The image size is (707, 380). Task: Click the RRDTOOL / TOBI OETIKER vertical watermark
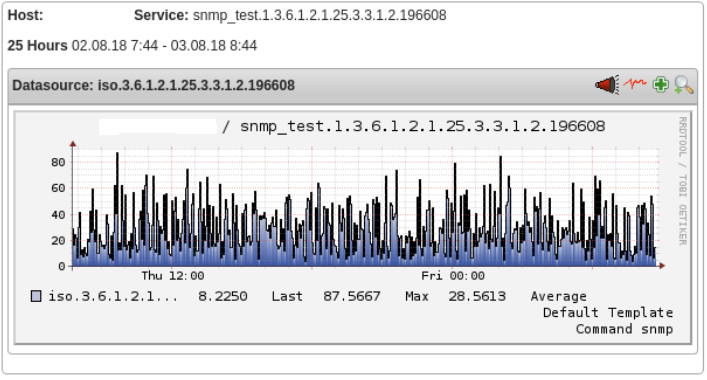(683, 181)
